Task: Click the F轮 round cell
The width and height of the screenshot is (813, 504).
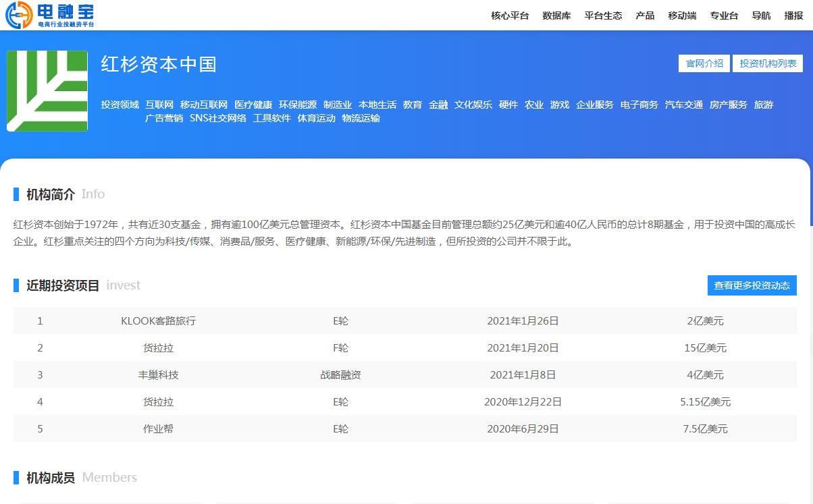Action: click(341, 347)
